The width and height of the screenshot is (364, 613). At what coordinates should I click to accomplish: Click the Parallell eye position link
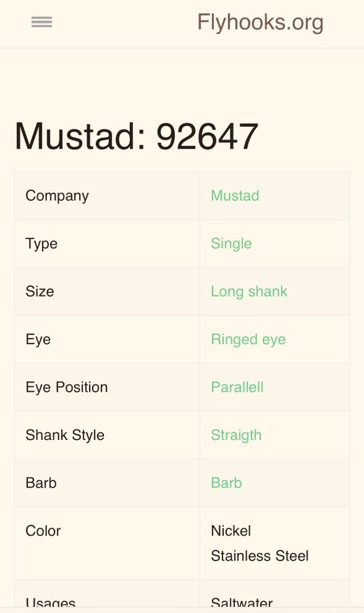[x=237, y=387]
